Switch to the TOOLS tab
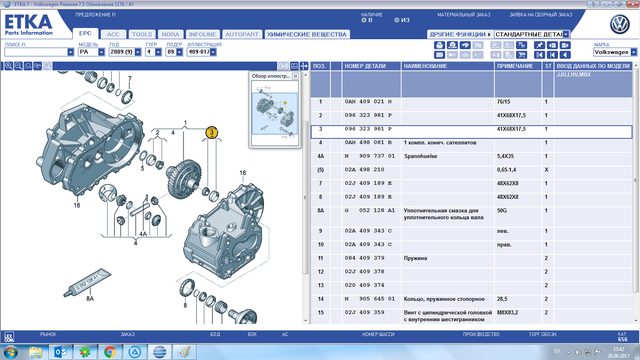The height and width of the screenshot is (360, 640). click(142, 34)
